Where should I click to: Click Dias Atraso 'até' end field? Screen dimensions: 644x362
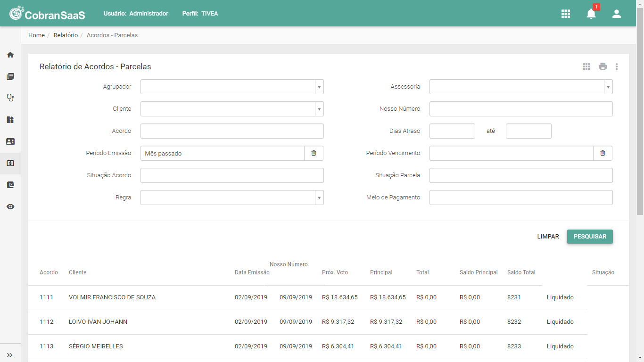528,131
